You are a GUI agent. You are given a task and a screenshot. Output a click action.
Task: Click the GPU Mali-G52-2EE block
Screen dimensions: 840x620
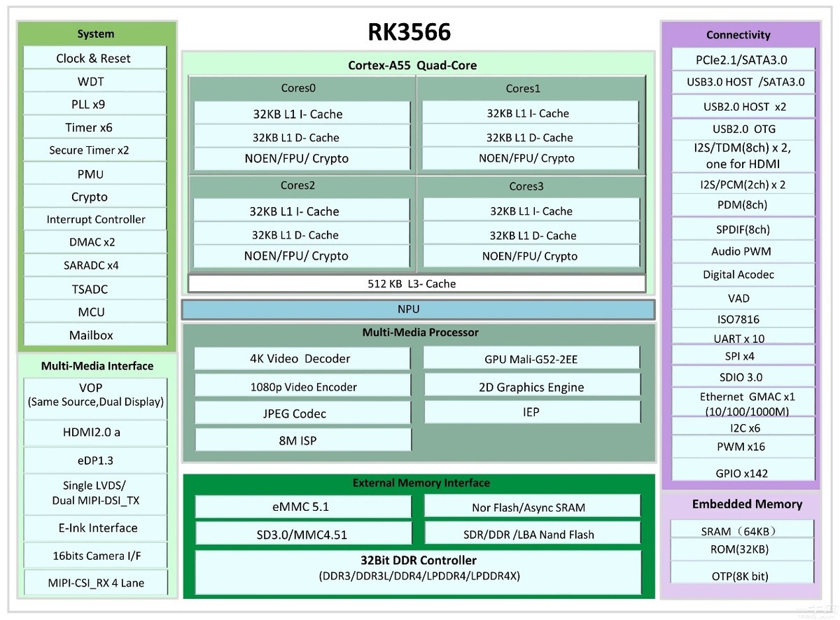coord(531,359)
